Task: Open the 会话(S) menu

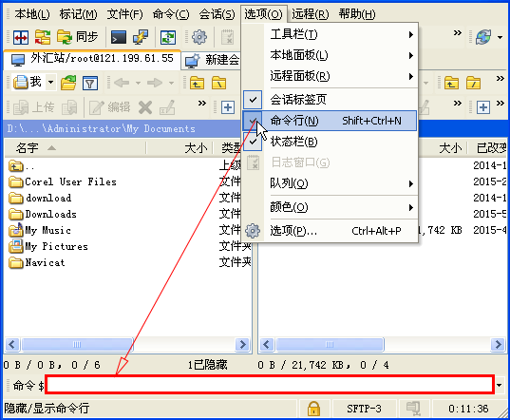Action: point(217,14)
